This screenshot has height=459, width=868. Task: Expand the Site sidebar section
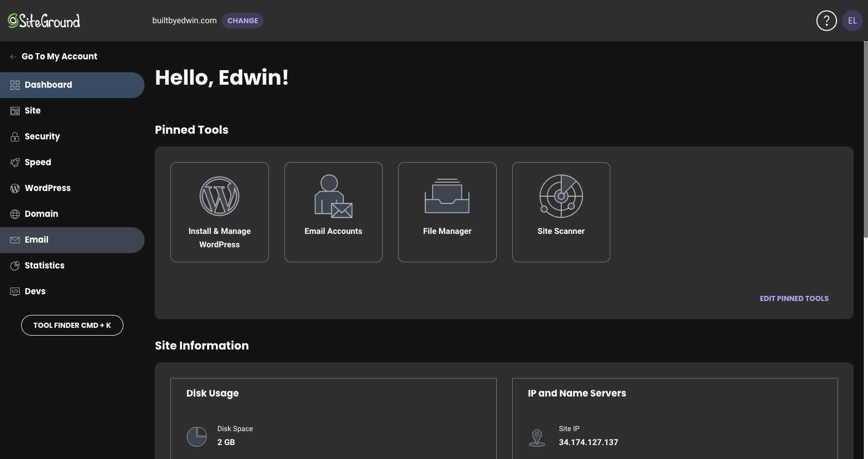33,110
